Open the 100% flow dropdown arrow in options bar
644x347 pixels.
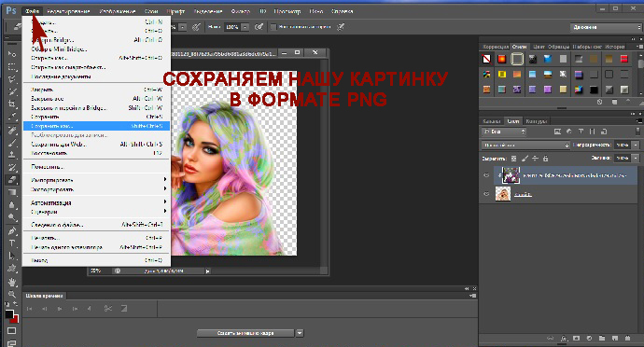245,27
